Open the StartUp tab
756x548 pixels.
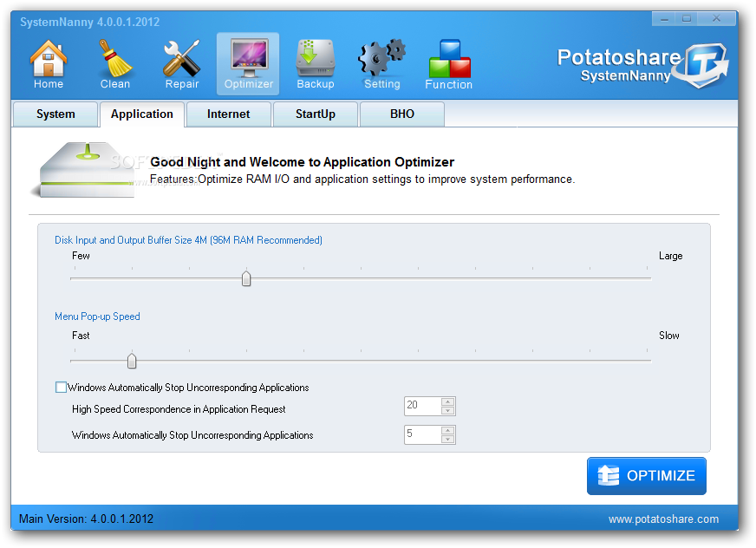316,114
